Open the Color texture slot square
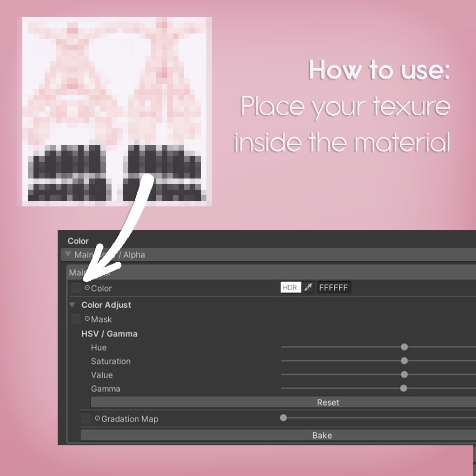 coord(75,287)
